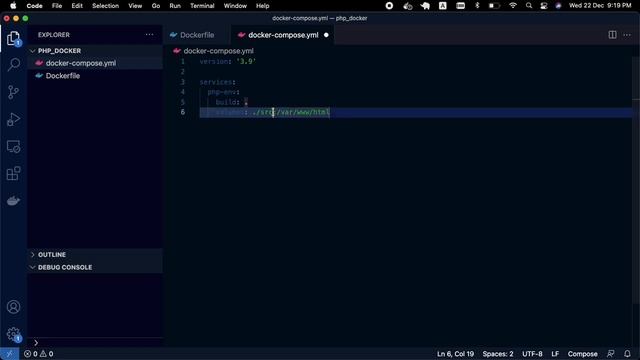
Task: Open the Explorer view in activity bar
Action: (13, 38)
